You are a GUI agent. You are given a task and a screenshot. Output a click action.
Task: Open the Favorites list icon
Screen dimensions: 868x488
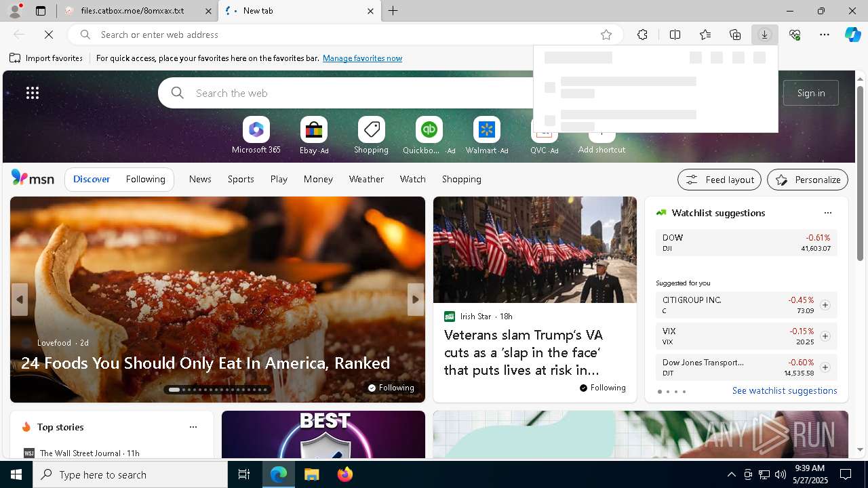pyautogui.click(x=705, y=35)
